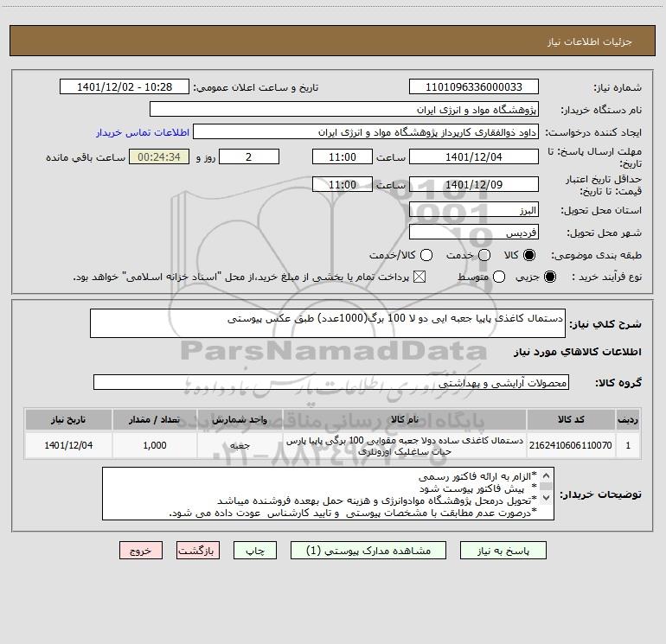Image resolution: width=666 pixels, height=644 pixels.
Task: Click product code 216241060611007​0 cell
Action: 571,445
